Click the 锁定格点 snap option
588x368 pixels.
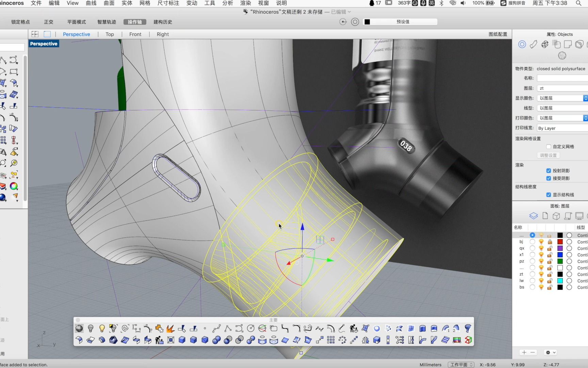coord(20,22)
